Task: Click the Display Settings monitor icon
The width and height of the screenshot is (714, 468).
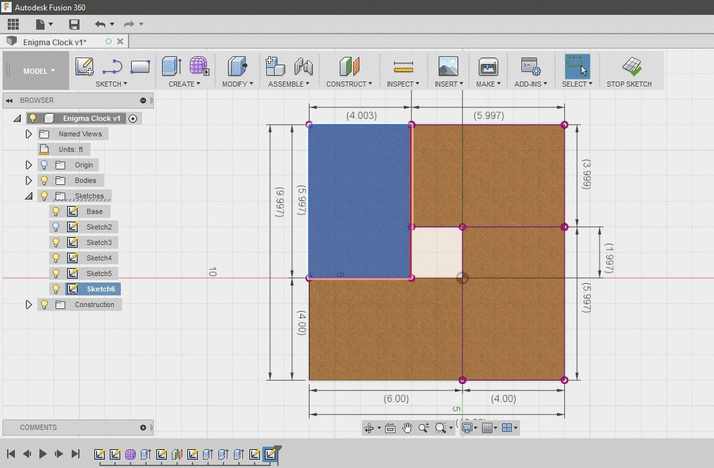Action: (467, 428)
